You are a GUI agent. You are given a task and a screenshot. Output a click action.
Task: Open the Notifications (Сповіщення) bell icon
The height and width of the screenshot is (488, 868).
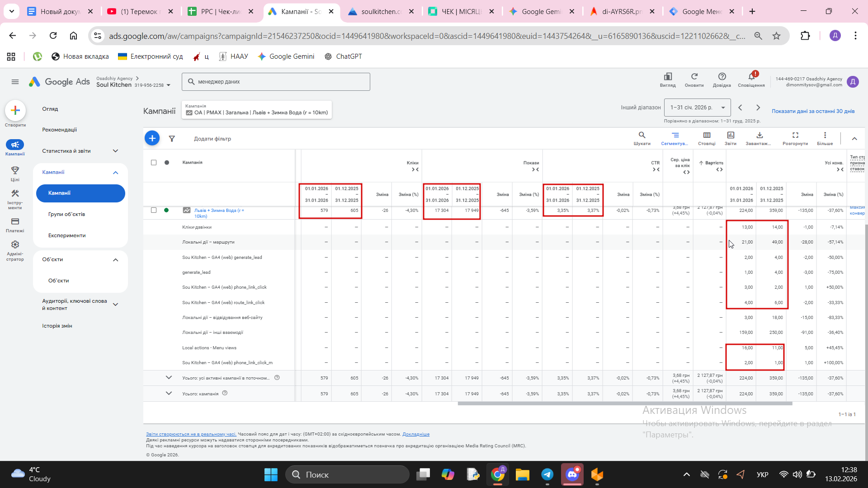(751, 77)
